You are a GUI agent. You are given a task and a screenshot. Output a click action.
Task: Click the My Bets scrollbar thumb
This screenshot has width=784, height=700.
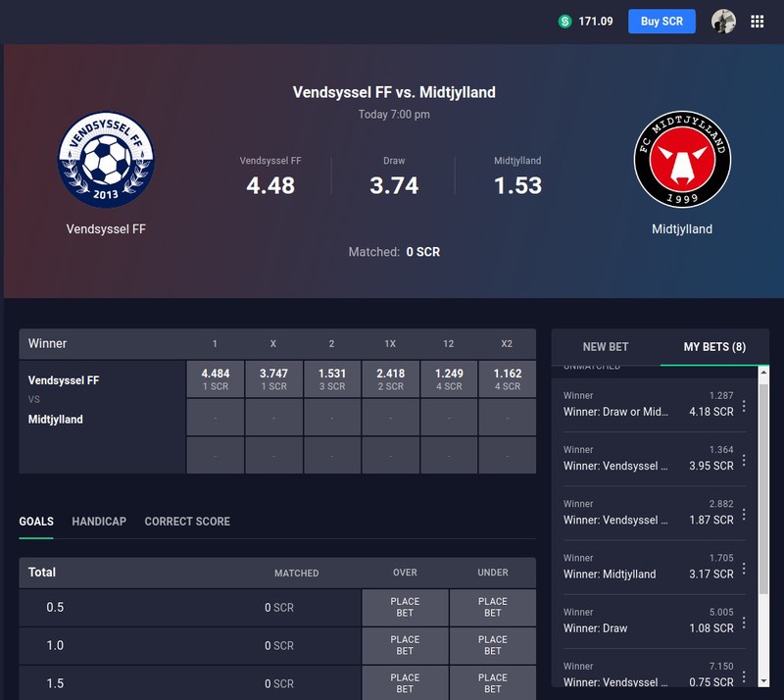click(763, 489)
